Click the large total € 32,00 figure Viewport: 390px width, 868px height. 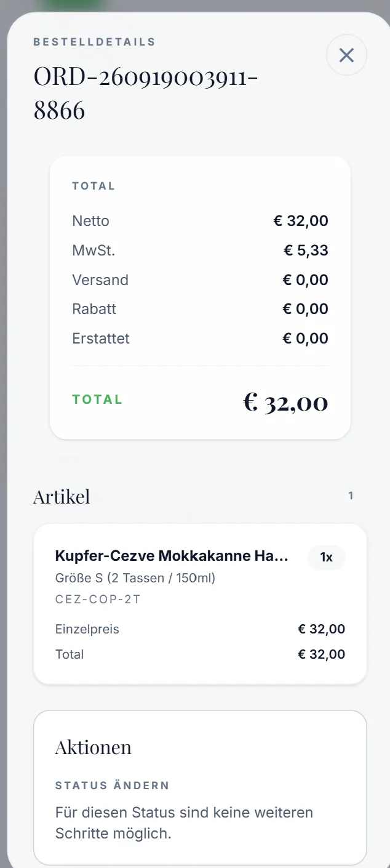pyautogui.click(x=285, y=403)
